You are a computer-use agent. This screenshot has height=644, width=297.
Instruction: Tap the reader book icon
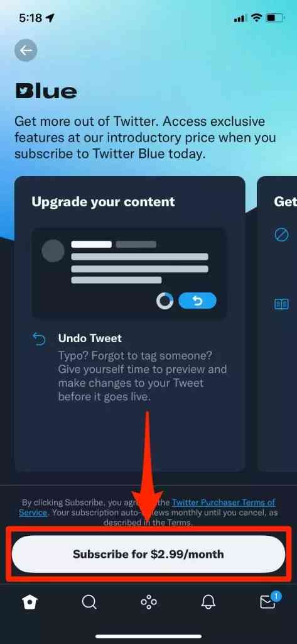(x=281, y=304)
